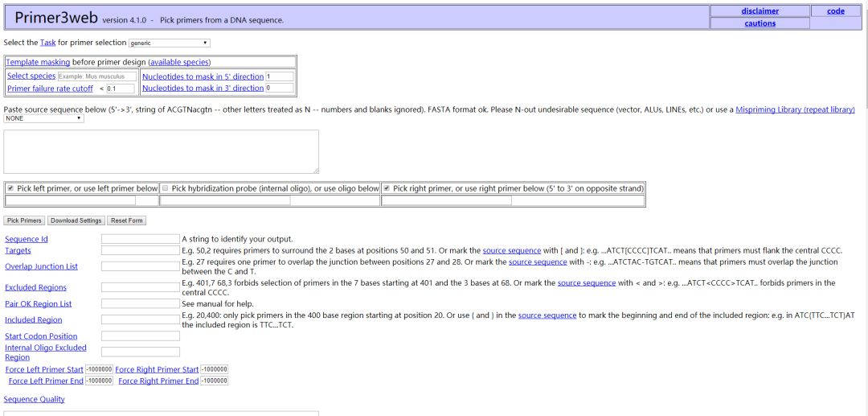Image resolution: width=868 pixels, height=416 pixels.
Task: Click the Reset Form button
Action: (x=127, y=220)
